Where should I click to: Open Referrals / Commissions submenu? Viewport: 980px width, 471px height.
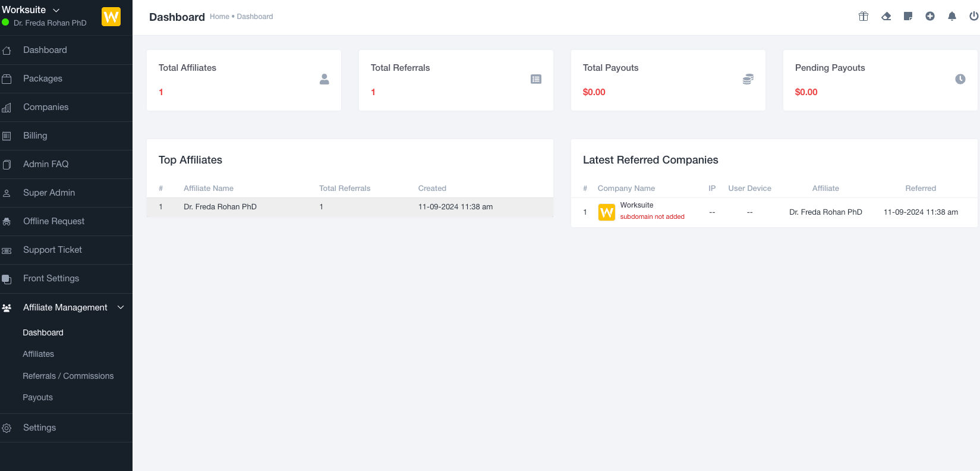click(x=68, y=376)
